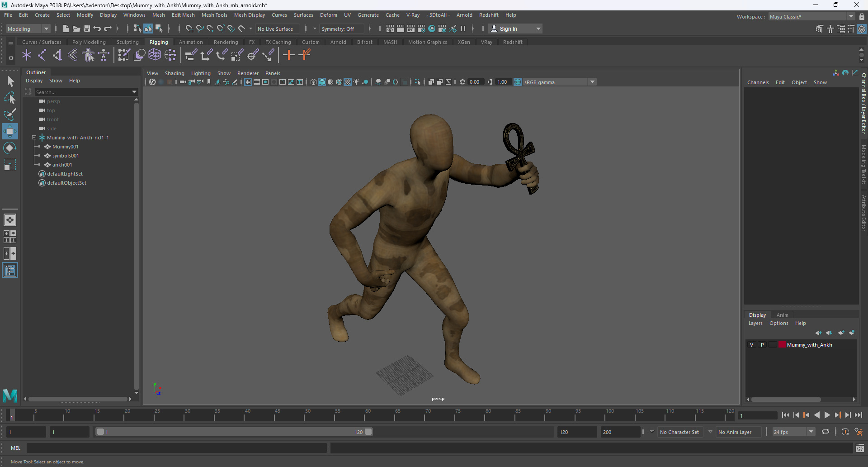
Task: Click the Save Scene icon
Action: pos(87,29)
